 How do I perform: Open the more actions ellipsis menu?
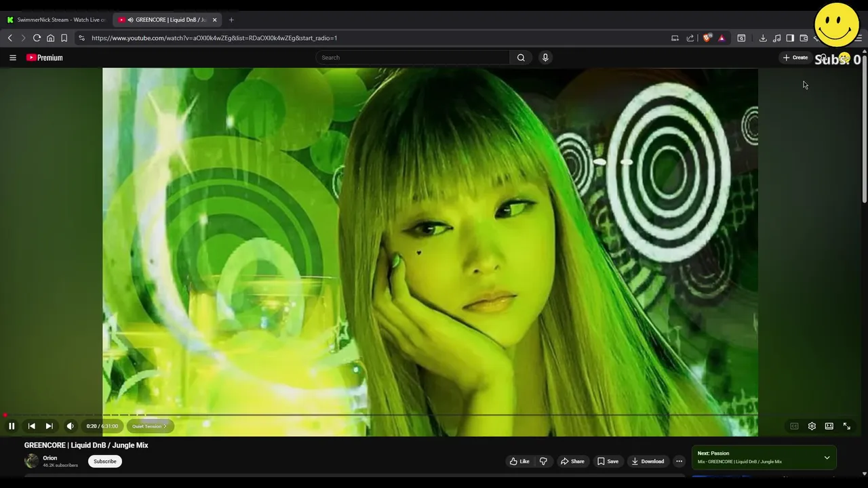point(679,462)
